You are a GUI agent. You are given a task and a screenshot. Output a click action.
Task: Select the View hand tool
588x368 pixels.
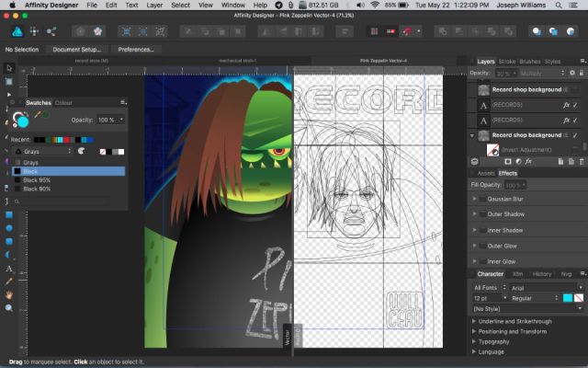(x=9, y=294)
